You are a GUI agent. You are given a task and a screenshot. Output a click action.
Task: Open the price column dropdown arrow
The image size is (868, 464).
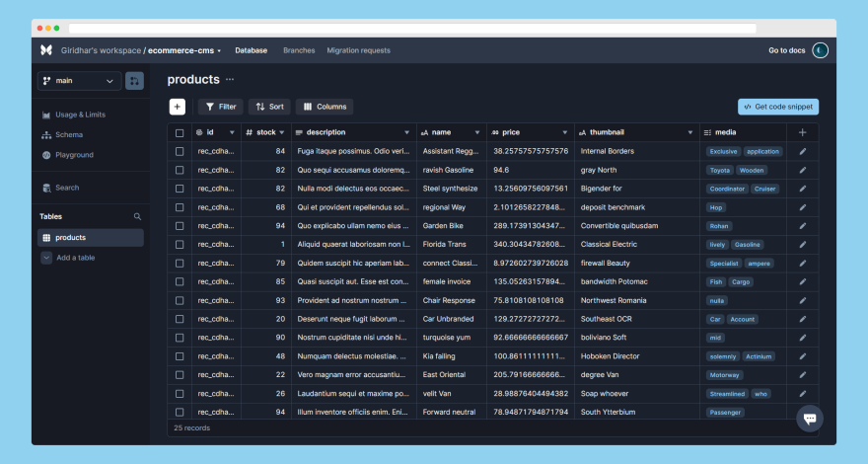(564, 132)
